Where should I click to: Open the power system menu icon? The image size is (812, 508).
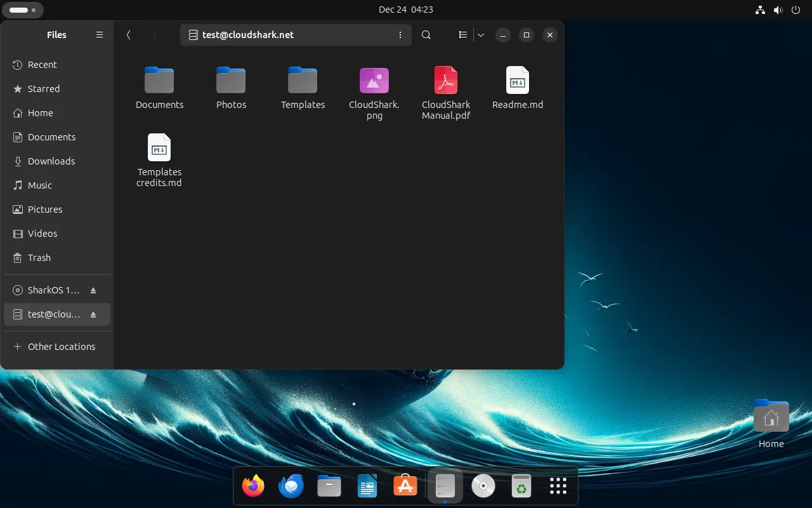coord(796,10)
